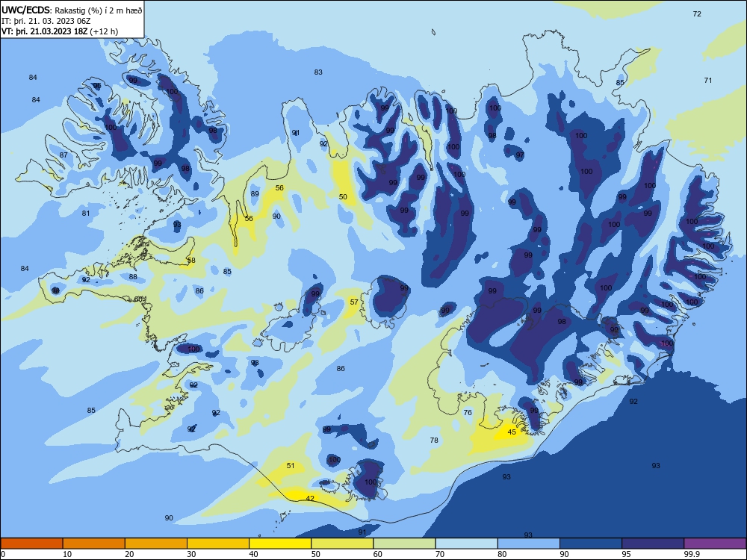Viewport: 747px width, 560px height.
Task: Click the valid time line 'VT: þri. 21.03.2023 18Z (+12 h)'
Action: click(60, 31)
